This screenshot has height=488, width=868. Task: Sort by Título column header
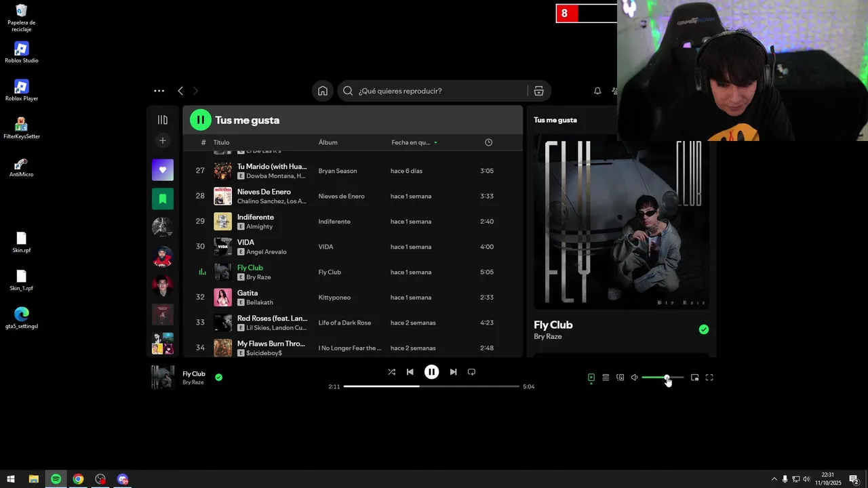click(221, 142)
